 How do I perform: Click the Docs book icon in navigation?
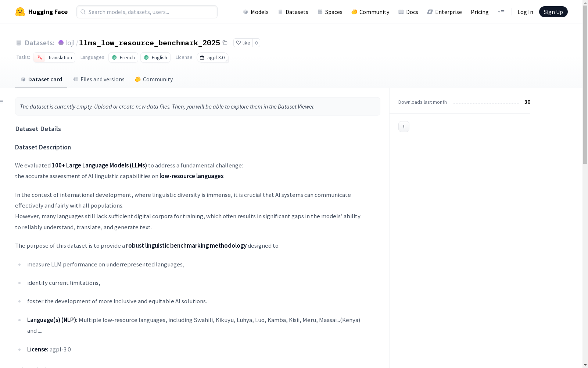401,12
